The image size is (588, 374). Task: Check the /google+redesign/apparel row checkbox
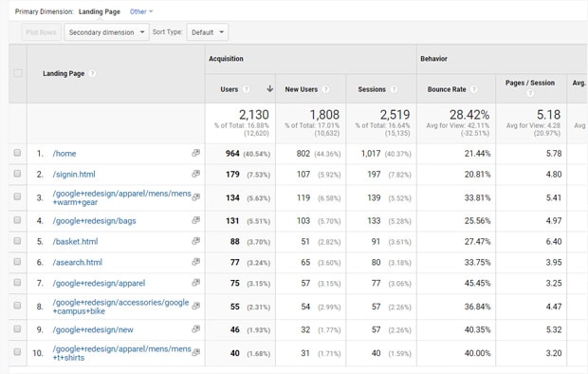(x=17, y=282)
